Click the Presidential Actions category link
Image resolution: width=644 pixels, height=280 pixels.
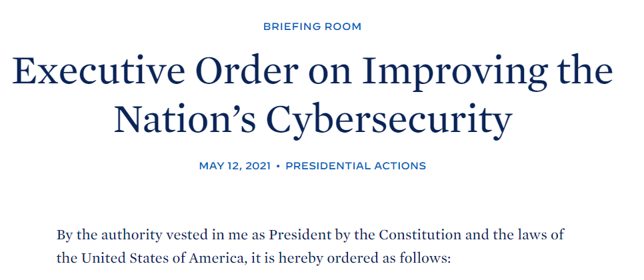[x=355, y=165]
